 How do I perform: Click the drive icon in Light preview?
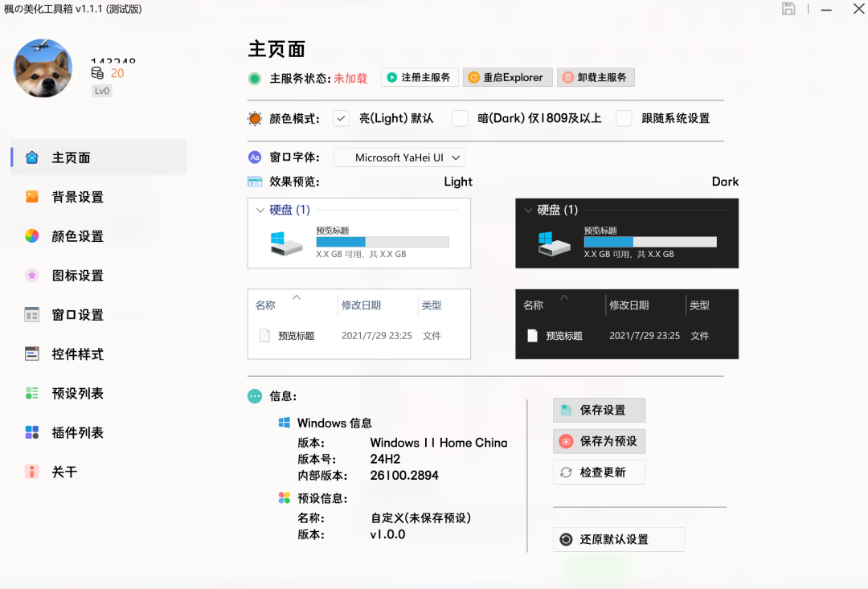[x=286, y=243]
